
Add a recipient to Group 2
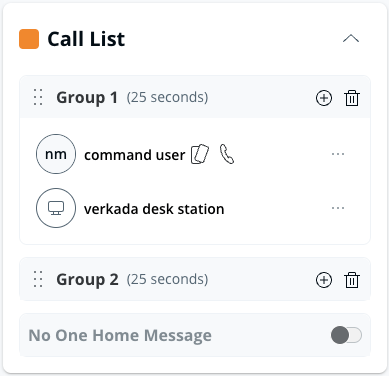[324, 280]
